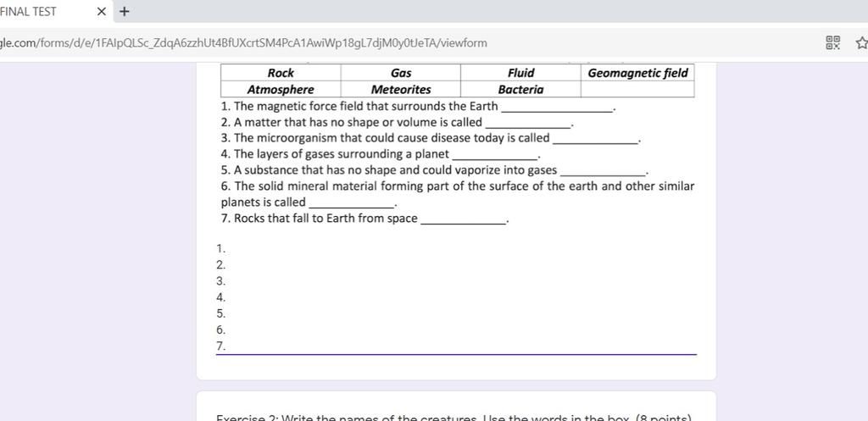Screen dimensions: 868x421
Task: Open a new browser tab
Action: tap(125, 12)
